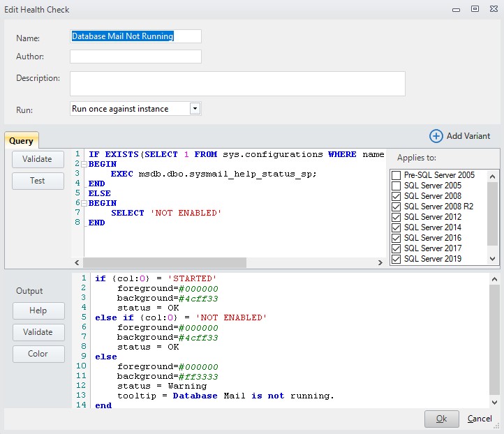Viewport: 504px width, 434px height.
Task: Toggle Pre-SQL Server 2005 checkbox
Action: click(396, 175)
